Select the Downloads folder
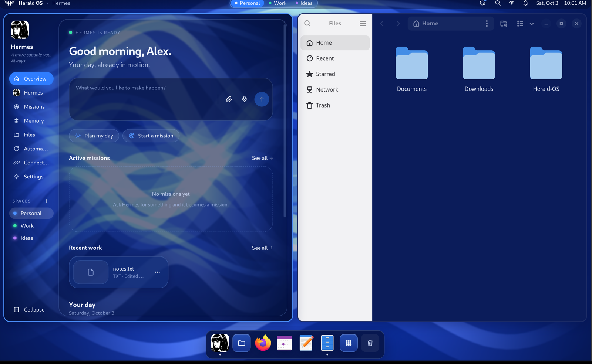 point(479,69)
